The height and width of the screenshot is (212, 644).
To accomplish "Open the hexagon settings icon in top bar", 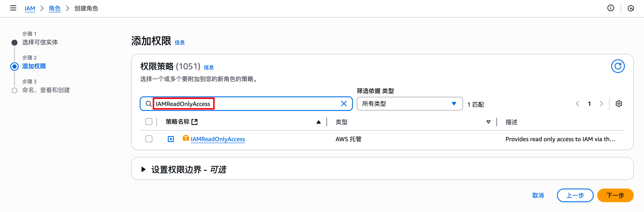I will pyautogui.click(x=631, y=8).
